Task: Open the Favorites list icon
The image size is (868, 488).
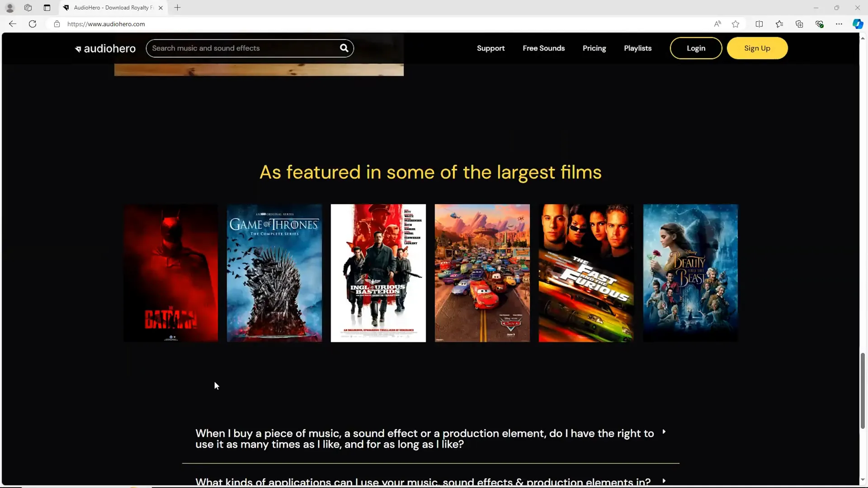Action: pos(779,24)
